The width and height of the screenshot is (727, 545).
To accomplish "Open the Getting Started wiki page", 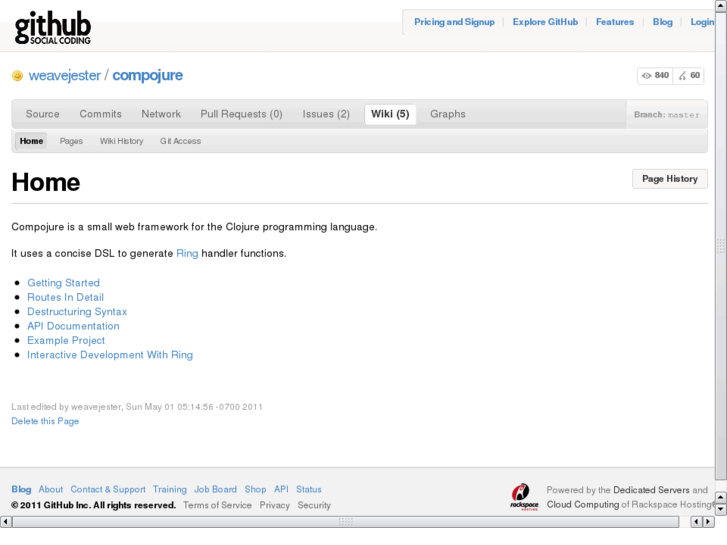I will tap(64, 283).
